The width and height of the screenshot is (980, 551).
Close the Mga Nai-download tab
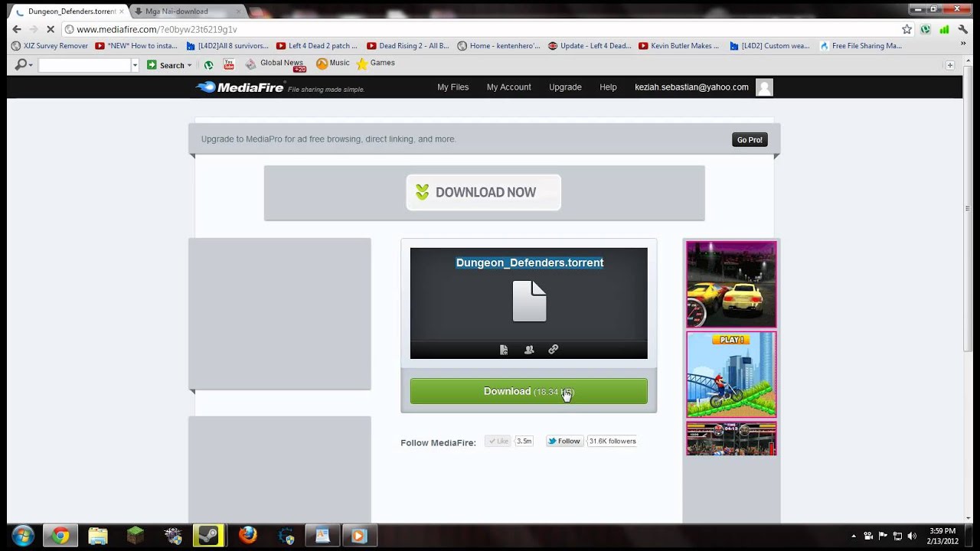click(238, 11)
